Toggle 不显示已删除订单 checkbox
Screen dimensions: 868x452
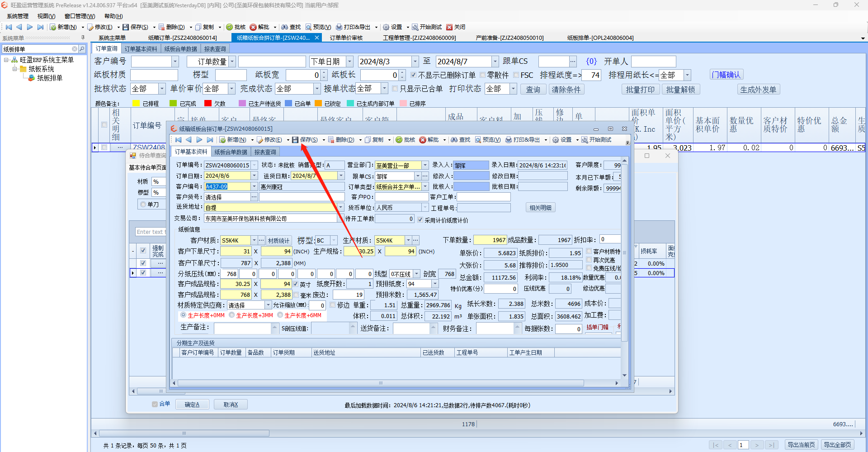[413, 75]
